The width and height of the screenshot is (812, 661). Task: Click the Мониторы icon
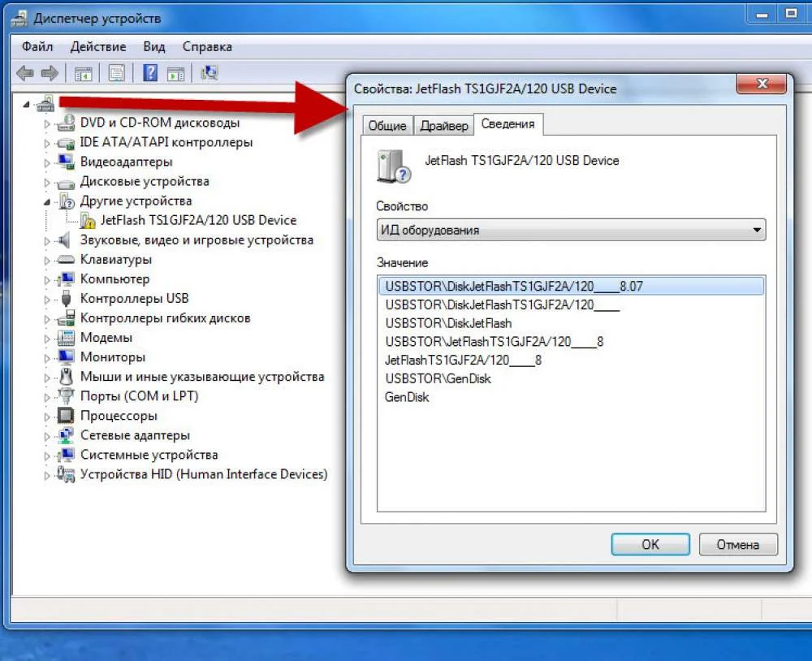(x=66, y=357)
